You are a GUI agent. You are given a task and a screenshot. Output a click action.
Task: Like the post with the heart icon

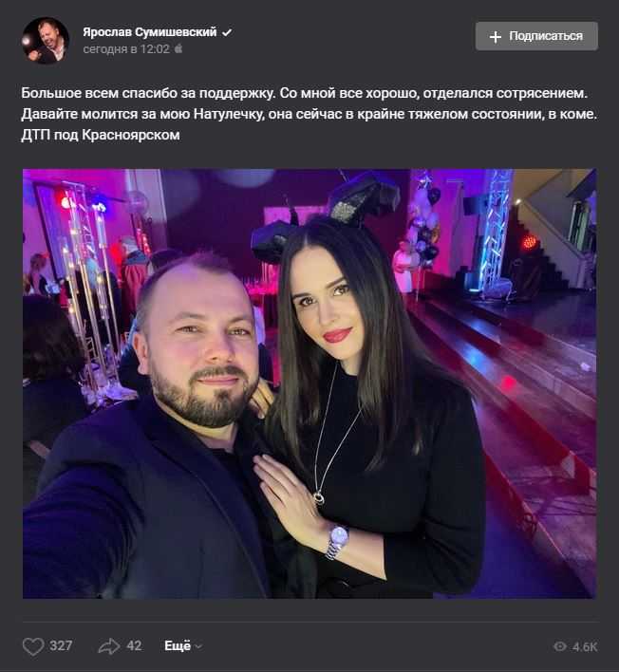coord(33,646)
